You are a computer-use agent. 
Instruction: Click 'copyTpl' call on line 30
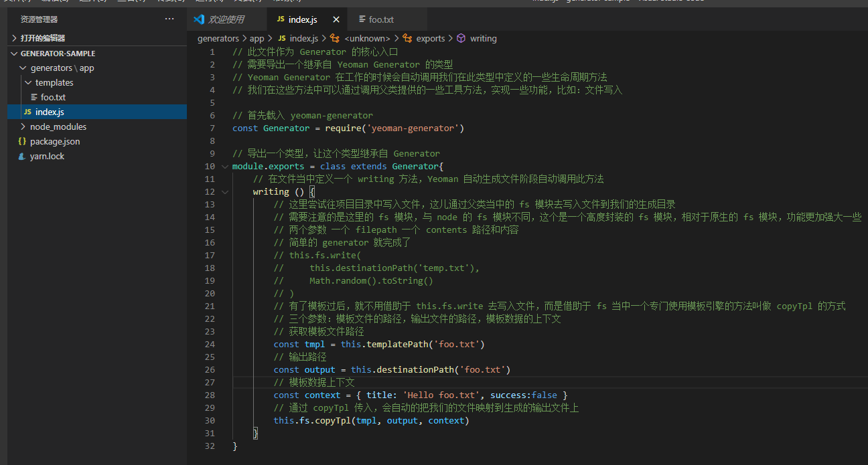click(334, 420)
